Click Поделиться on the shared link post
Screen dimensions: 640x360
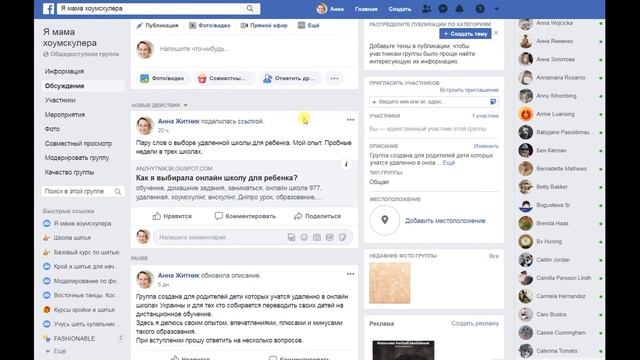pyautogui.click(x=317, y=216)
